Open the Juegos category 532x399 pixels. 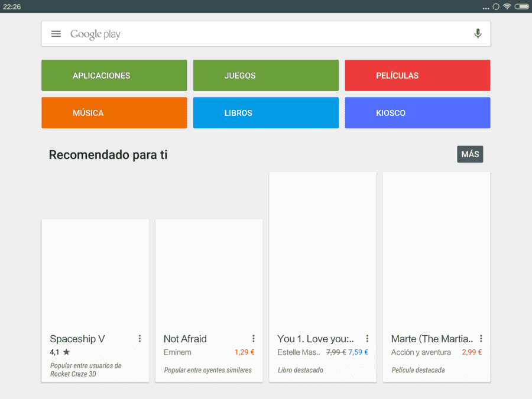pyautogui.click(x=266, y=75)
